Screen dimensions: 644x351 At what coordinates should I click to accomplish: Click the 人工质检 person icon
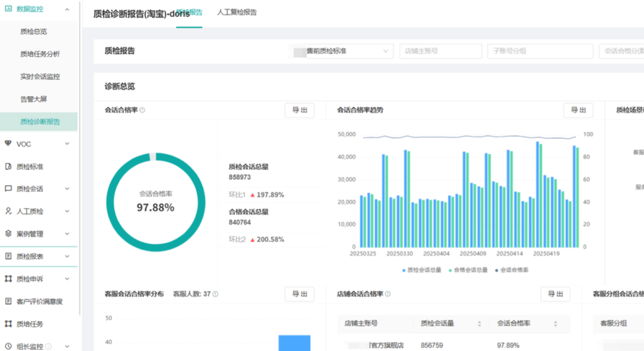click(8, 211)
